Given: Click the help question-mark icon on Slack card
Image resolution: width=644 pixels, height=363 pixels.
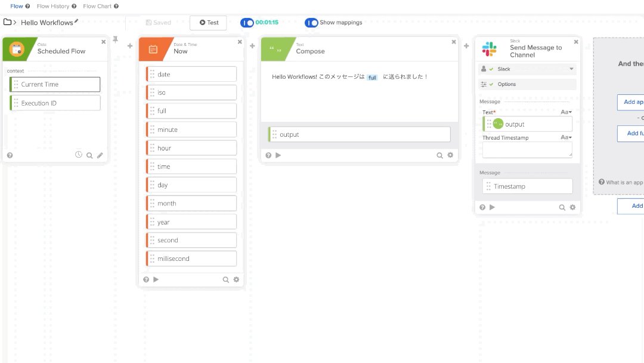Looking at the screenshot, I should 483,207.
